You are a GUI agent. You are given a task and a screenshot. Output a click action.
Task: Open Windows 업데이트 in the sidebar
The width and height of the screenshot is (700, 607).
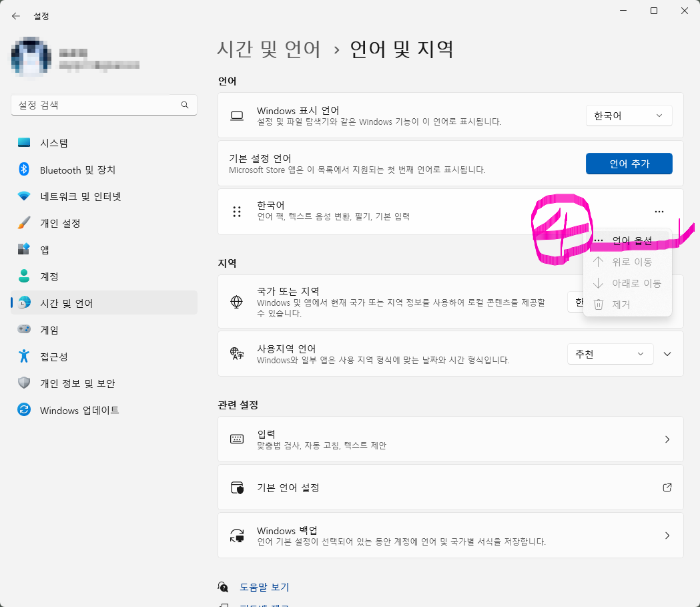(104, 410)
